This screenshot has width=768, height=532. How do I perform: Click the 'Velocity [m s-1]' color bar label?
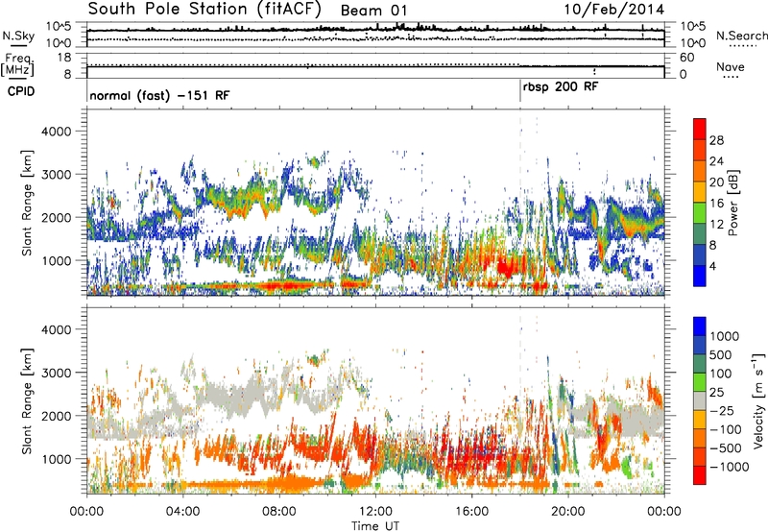point(758,400)
